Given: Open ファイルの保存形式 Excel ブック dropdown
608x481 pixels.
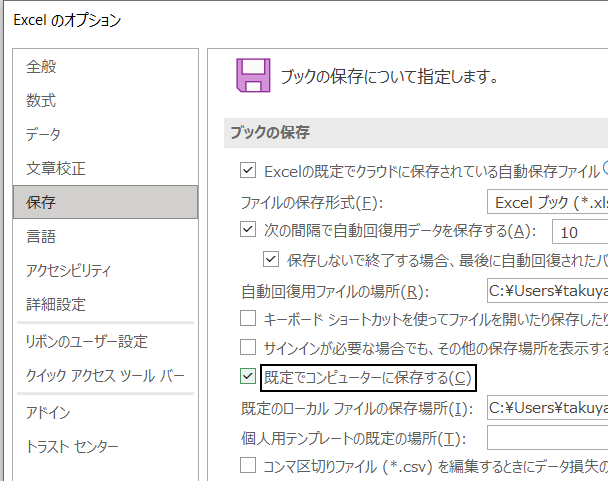Looking at the screenshot, I should pos(548,202).
